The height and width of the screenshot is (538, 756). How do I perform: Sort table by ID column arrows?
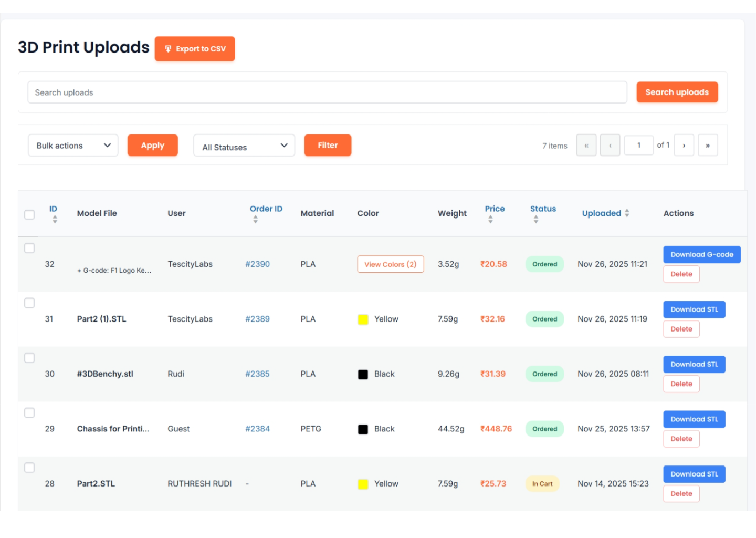(55, 220)
